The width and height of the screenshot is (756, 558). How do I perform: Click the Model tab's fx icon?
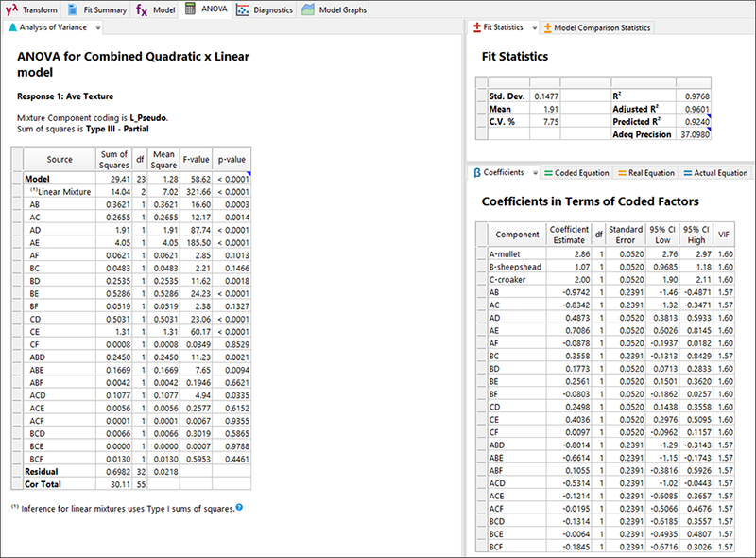click(x=141, y=9)
